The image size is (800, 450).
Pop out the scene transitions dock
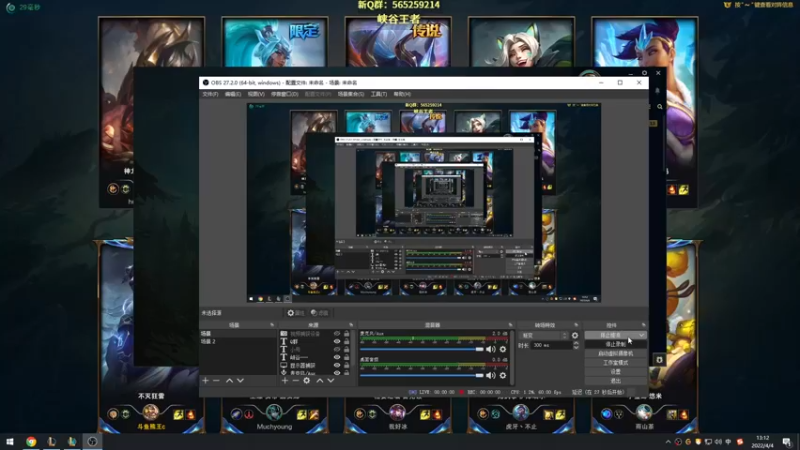(x=576, y=325)
